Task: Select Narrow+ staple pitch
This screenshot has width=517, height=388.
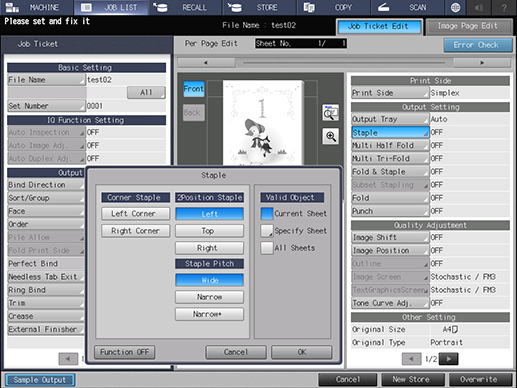Action: click(209, 314)
